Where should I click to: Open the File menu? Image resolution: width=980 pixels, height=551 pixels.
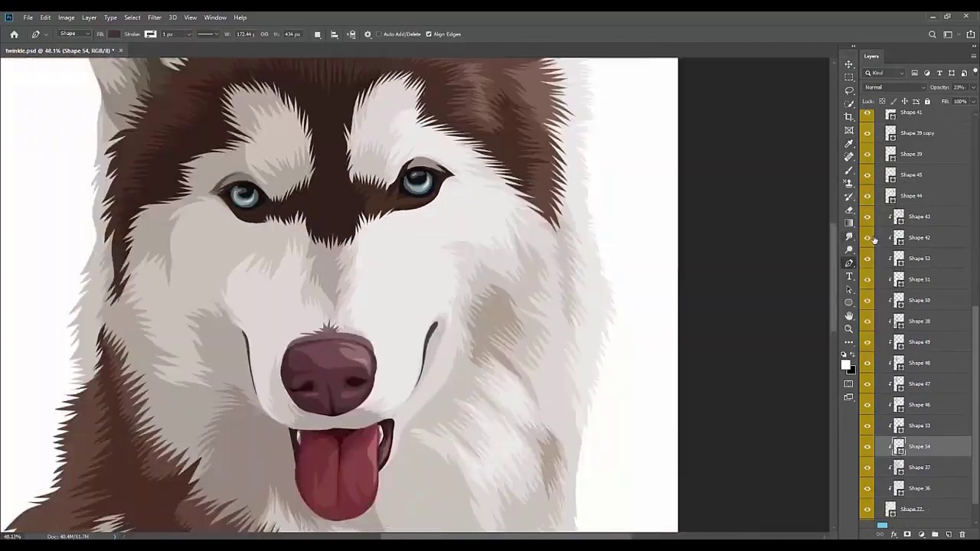28,18
